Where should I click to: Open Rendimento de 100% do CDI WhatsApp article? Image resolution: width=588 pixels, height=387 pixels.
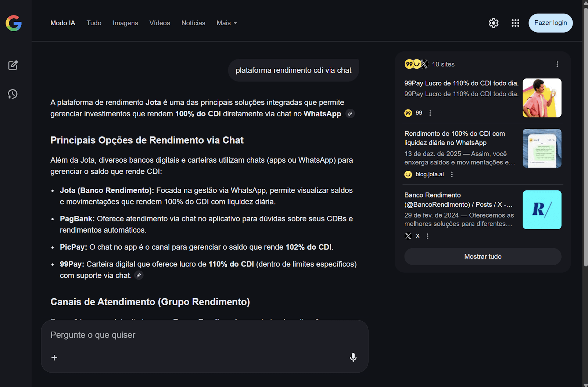click(x=455, y=138)
